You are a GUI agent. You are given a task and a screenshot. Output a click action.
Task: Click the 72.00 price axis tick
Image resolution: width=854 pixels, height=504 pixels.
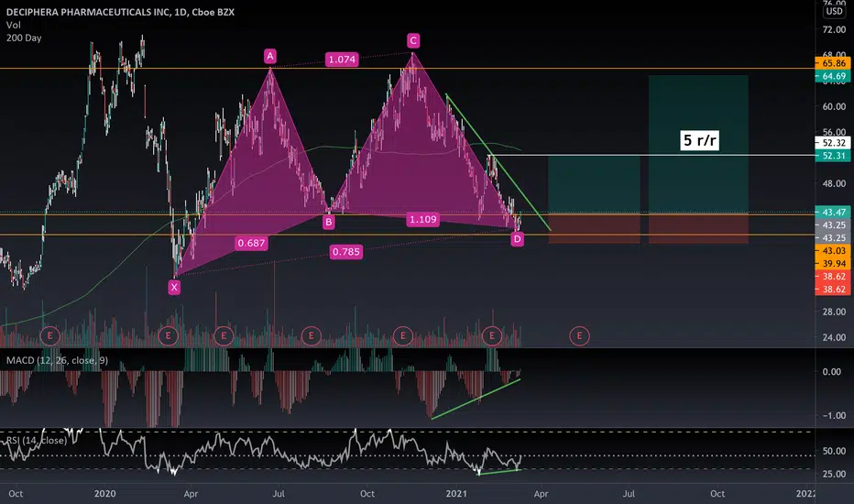(x=834, y=29)
